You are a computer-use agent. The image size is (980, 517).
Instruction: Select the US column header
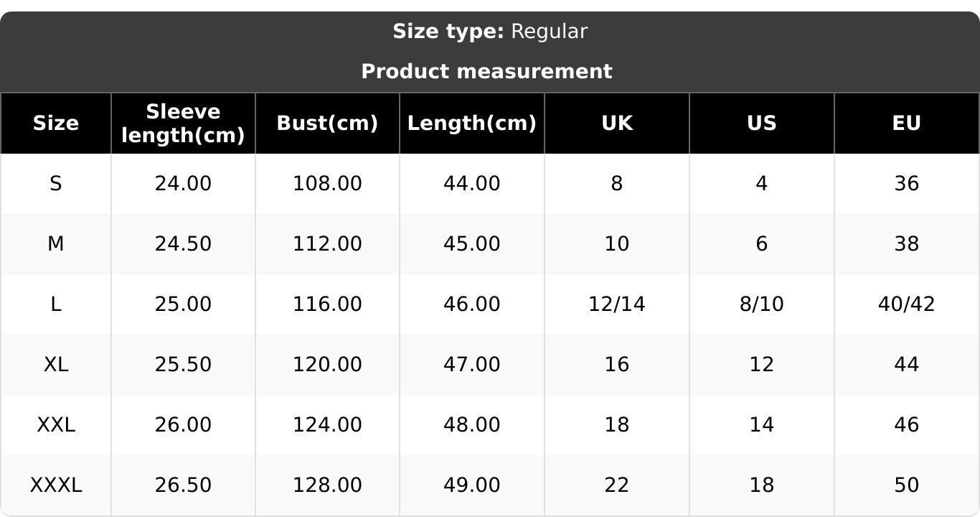pos(762,124)
